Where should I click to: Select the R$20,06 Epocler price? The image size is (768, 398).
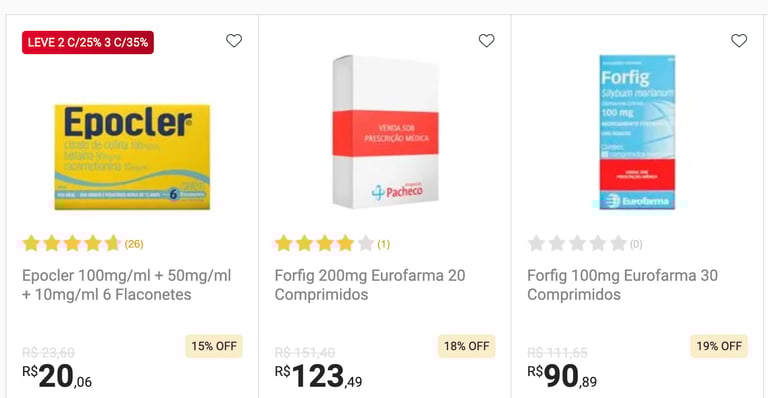pyautogui.click(x=57, y=376)
